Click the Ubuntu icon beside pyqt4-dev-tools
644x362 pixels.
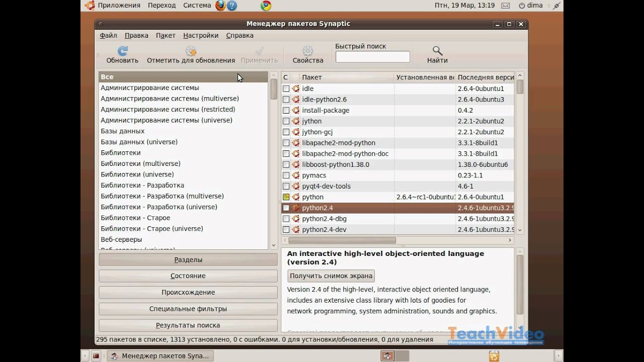pyautogui.click(x=296, y=187)
